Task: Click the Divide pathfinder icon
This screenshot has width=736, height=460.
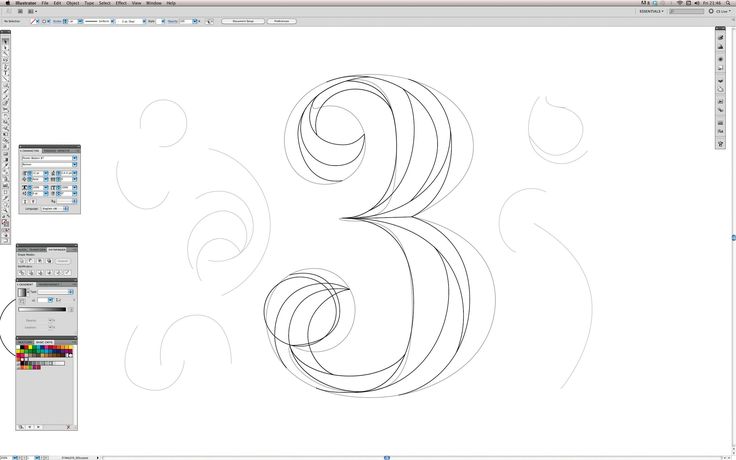Action: coord(22,273)
